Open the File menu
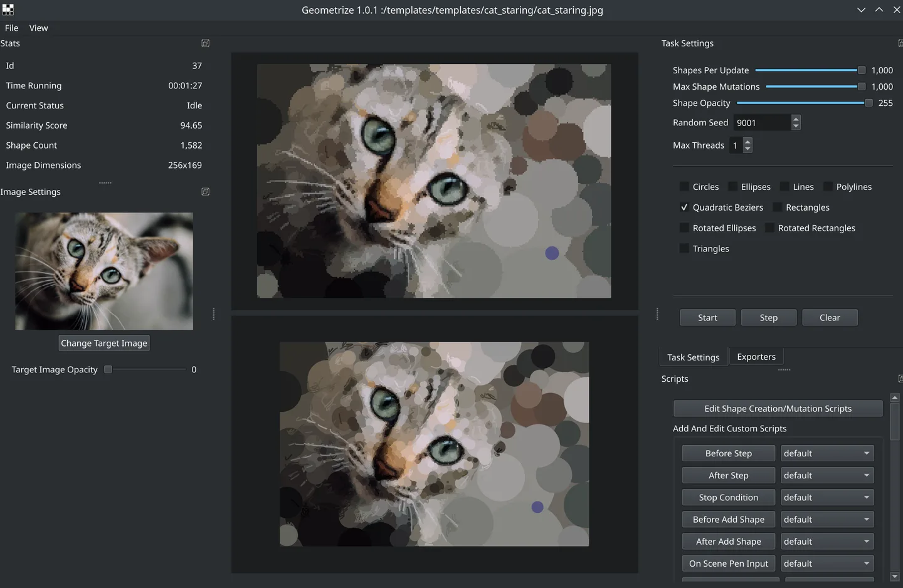 [11, 28]
